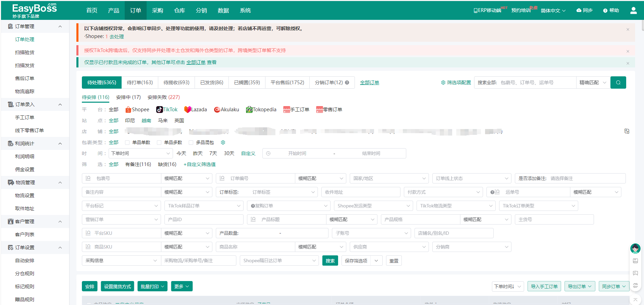Open ERP移动端 mobile link
The width and height of the screenshot is (644, 305).
[x=487, y=11]
